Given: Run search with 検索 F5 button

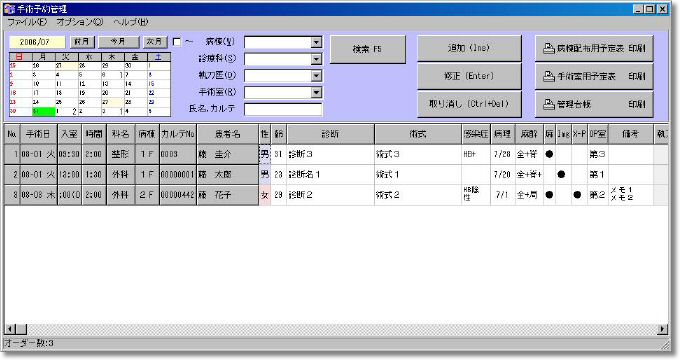Looking at the screenshot, I should [368, 49].
